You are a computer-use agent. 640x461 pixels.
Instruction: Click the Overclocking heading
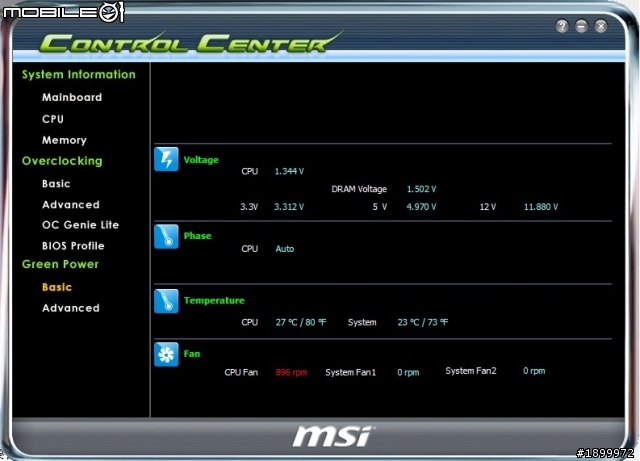62,161
